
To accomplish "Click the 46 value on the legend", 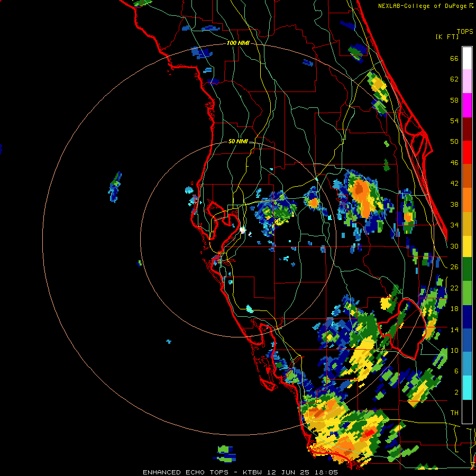I will point(454,163).
